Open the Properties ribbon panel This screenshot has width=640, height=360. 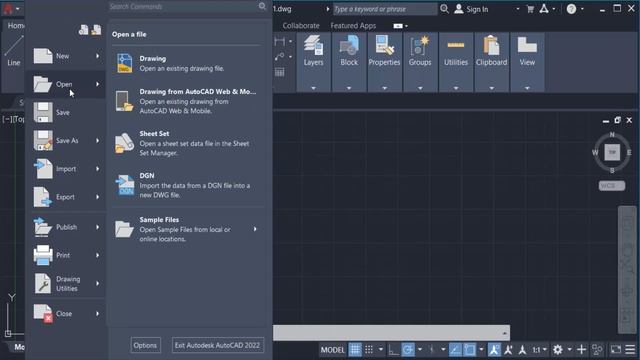click(x=384, y=51)
